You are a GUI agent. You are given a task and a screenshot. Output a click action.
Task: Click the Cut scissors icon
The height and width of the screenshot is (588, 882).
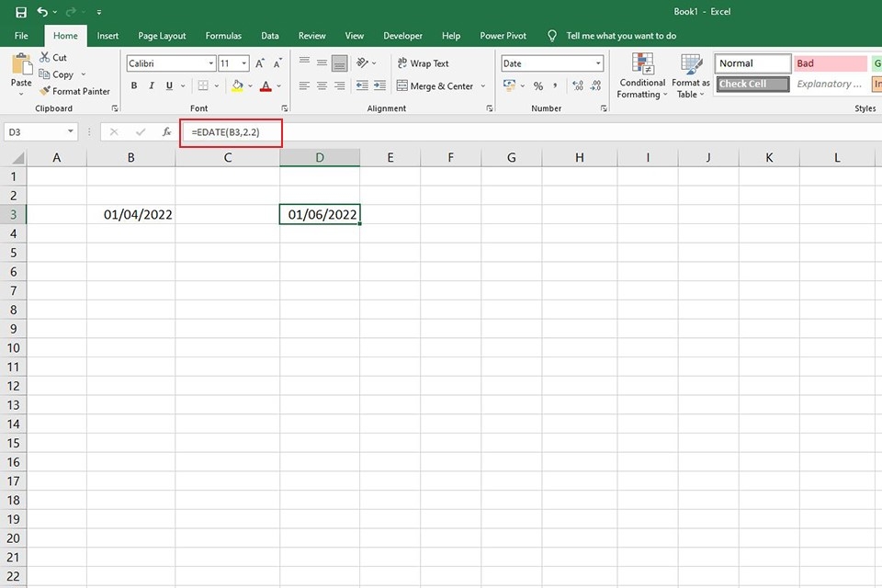coord(45,57)
